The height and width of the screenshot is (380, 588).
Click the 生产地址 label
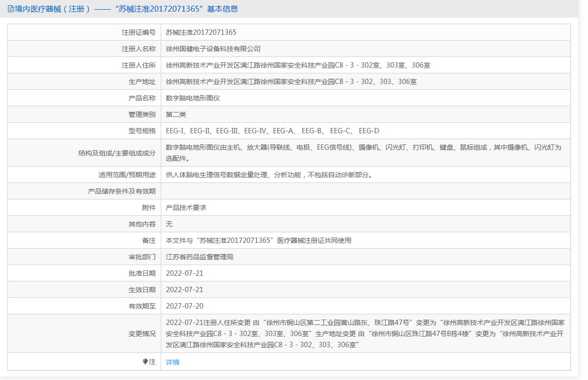[142, 82]
